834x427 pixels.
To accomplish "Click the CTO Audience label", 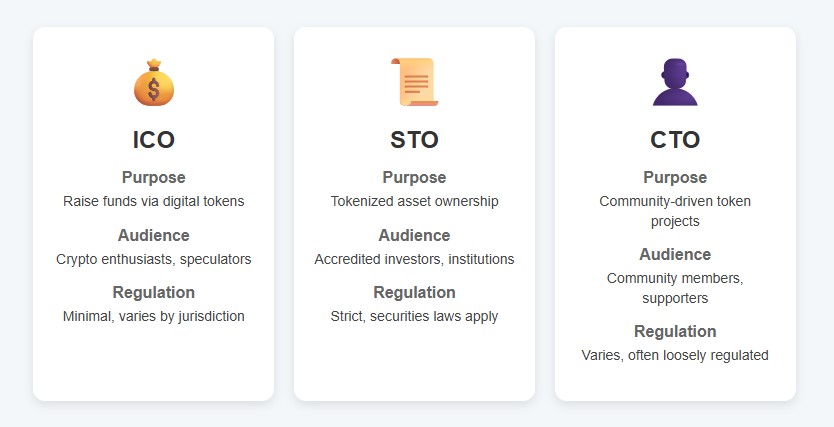I will tap(675, 255).
